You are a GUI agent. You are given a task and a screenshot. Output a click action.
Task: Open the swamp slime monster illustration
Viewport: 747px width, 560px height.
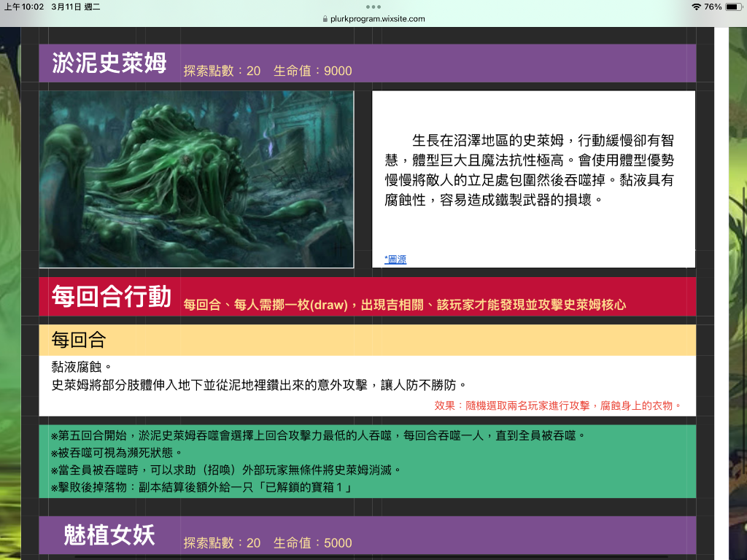click(196, 179)
